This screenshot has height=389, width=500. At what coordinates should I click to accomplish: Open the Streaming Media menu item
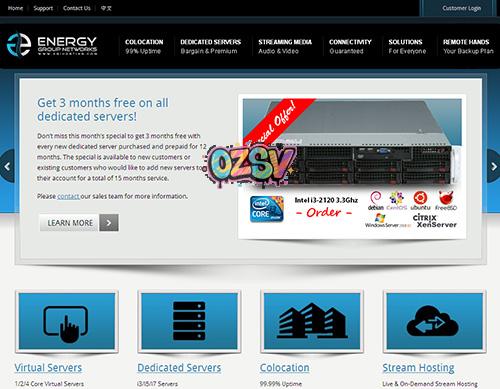coord(285,46)
